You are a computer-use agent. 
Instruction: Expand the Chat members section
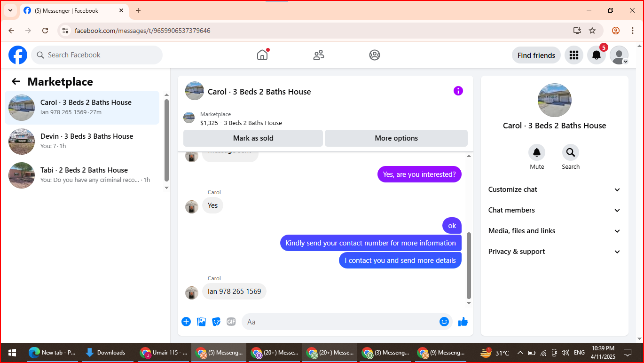tap(554, 210)
